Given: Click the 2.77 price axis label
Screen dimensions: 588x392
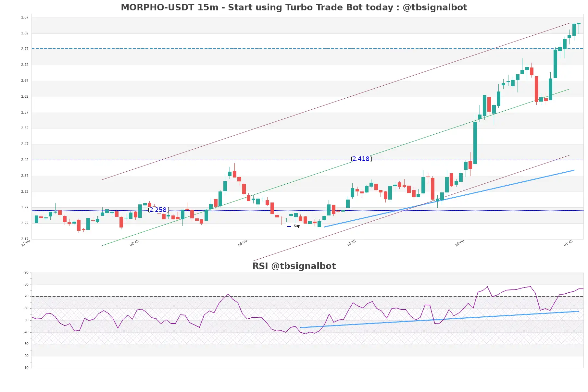Looking at the screenshot, I should pos(25,49).
